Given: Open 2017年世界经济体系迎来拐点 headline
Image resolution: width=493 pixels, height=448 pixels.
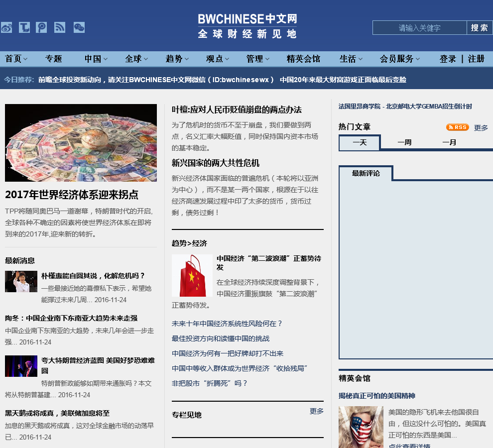Looking at the screenshot, I should (x=72, y=195).
